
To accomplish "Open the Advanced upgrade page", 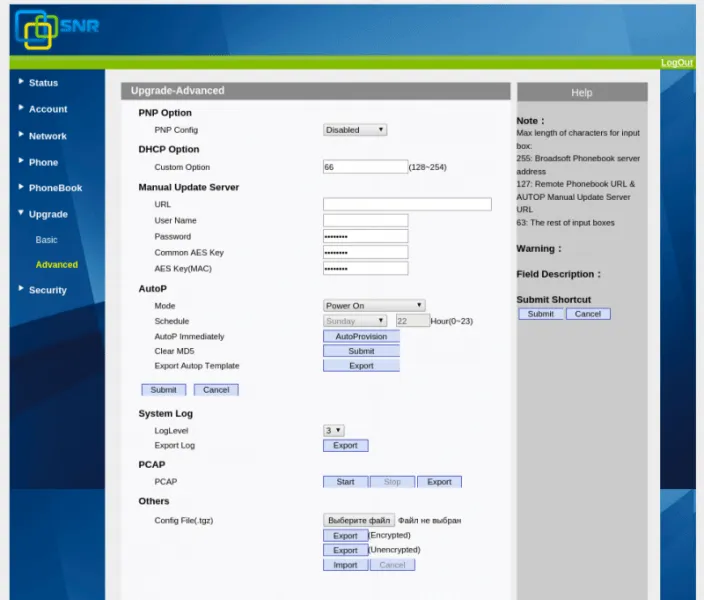I will coord(57,265).
